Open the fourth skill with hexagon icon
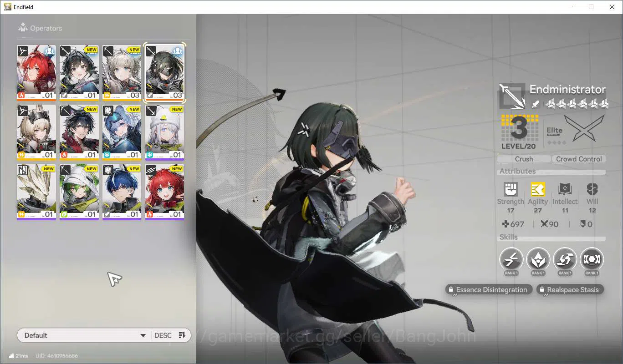The width and height of the screenshot is (623, 364). (592, 260)
